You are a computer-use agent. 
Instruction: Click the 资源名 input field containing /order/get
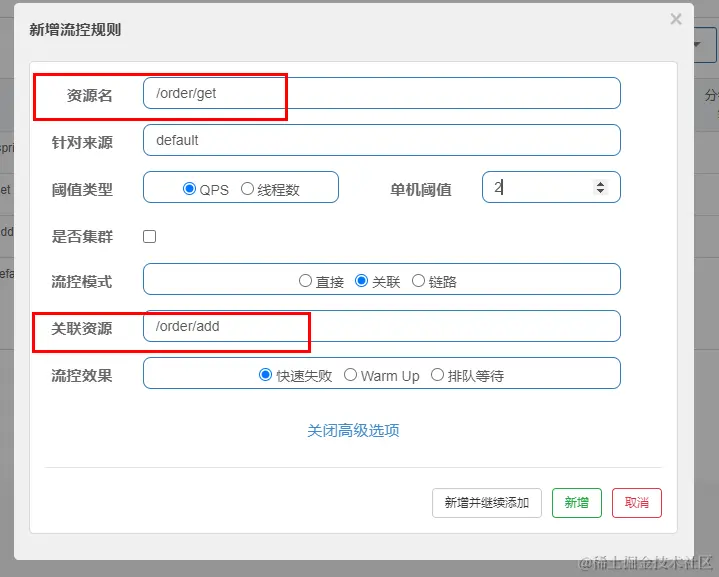pyautogui.click(x=382, y=93)
